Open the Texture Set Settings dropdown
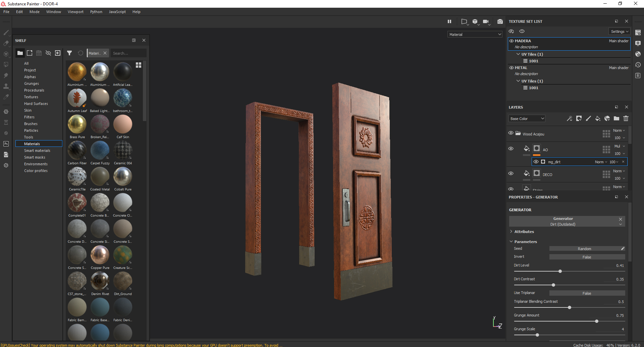The image size is (644, 347). point(620,32)
